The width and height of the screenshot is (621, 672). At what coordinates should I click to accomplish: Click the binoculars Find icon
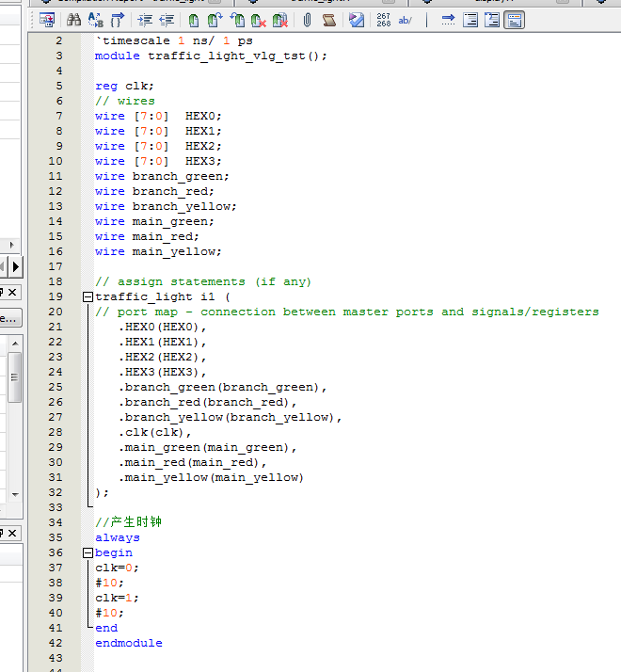tap(73, 20)
